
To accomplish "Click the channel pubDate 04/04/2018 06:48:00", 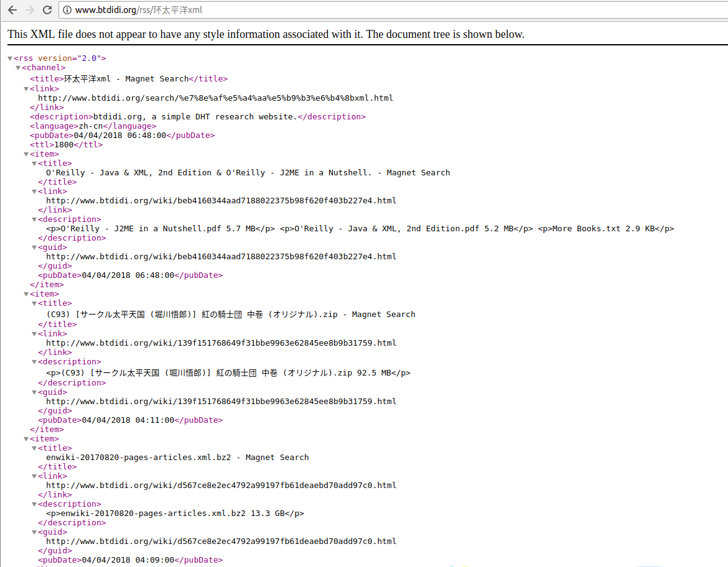I will [120, 136].
